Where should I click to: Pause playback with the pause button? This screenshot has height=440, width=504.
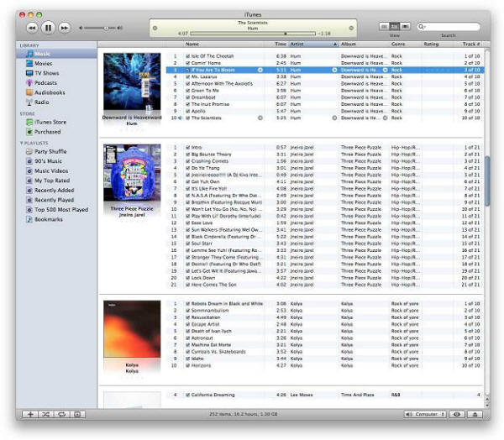point(48,28)
